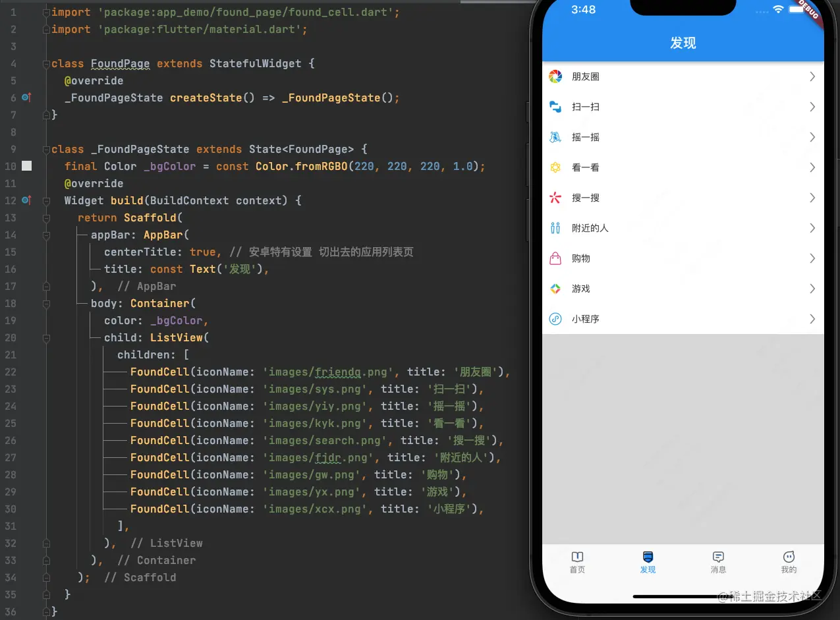The image size is (840, 620).
Task: Fold the FoundPage class at line 4
Action: [46, 63]
